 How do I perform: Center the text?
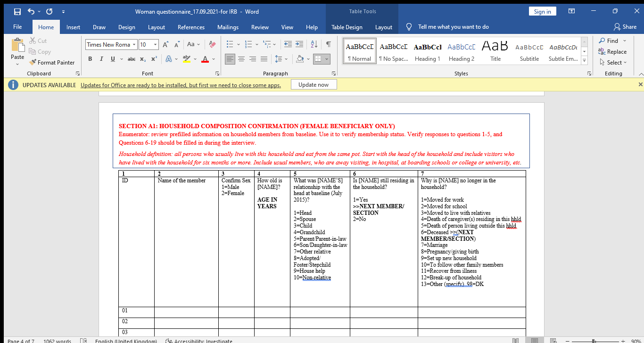(241, 59)
